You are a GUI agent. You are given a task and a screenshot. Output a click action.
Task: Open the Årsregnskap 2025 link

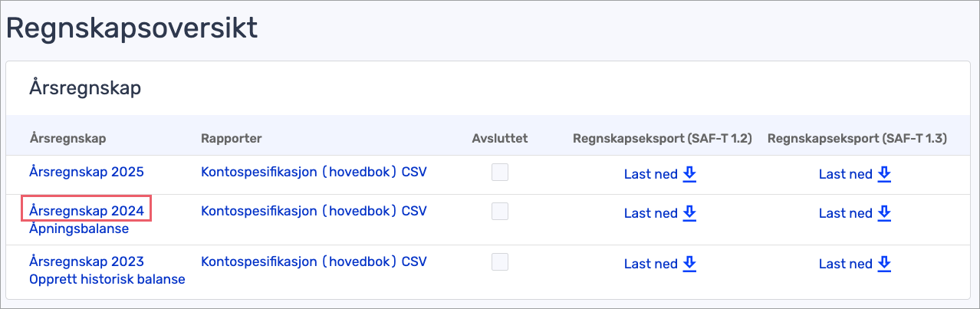point(87,173)
